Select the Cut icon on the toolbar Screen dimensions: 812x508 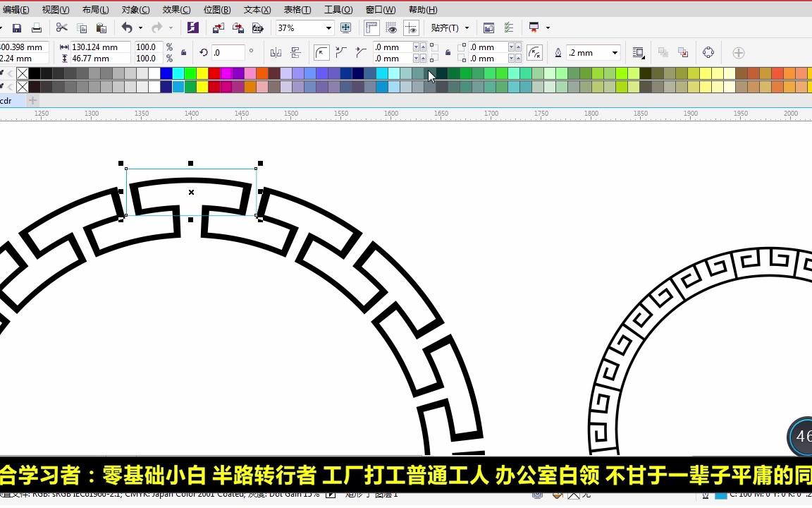[x=61, y=28]
